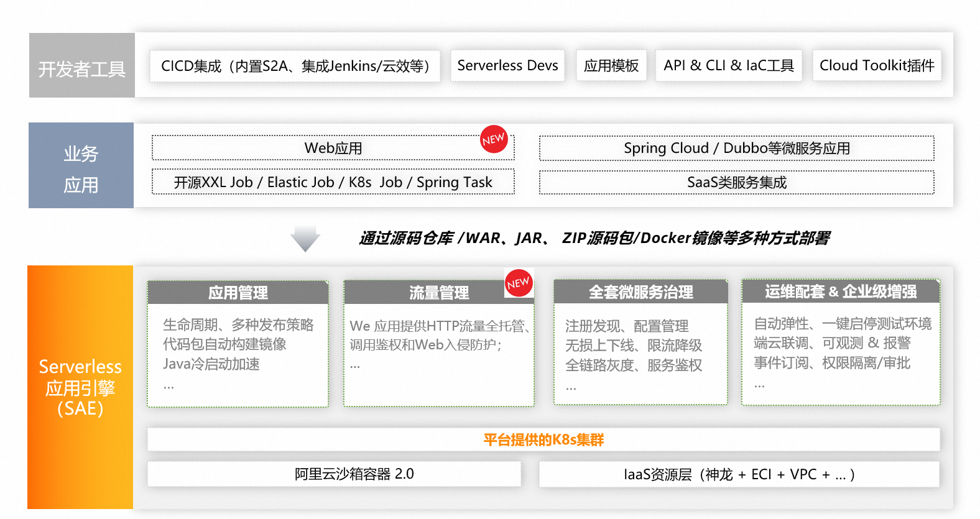The image size is (980, 519).
Task: Click the text Java冷启动加速
Action: pyautogui.click(x=211, y=364)
